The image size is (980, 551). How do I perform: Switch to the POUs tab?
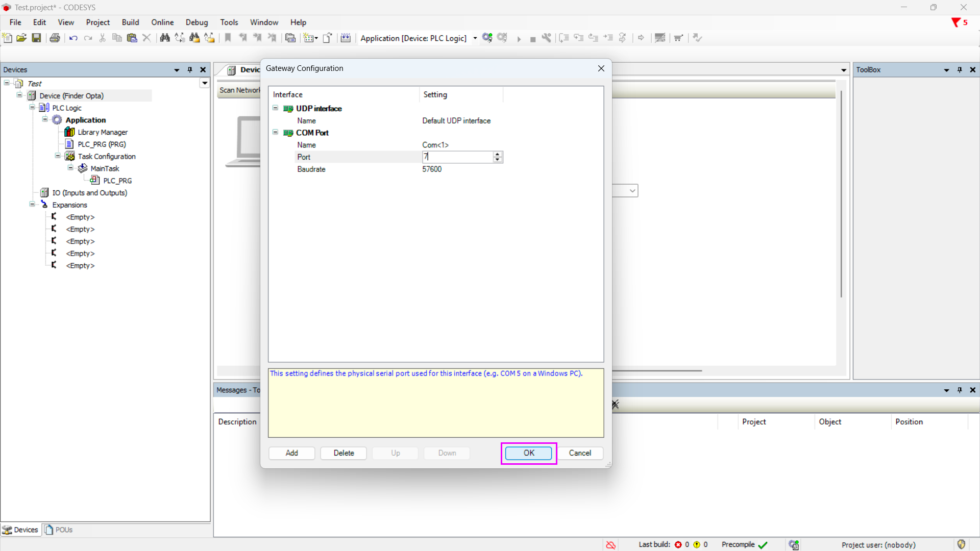coord(59,530)
